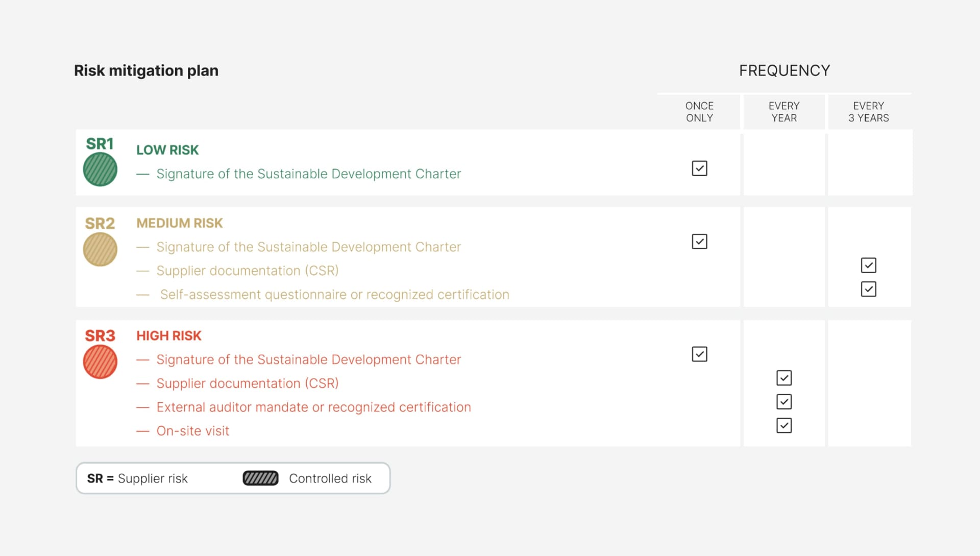The width and height of the screenshot is (980, 556).
Task: Uncheck the SR3 On-site visit yearly checkbox
Action: coord(784,425)
